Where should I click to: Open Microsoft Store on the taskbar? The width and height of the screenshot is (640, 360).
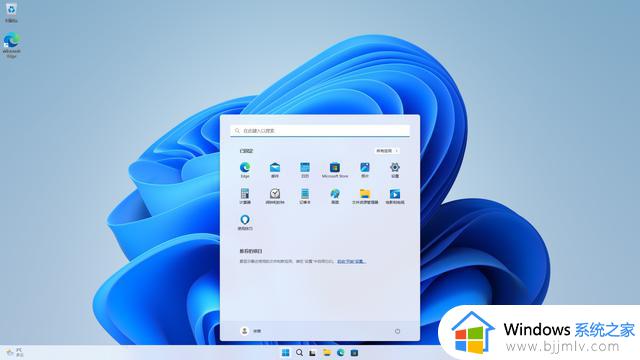click(354, 353)
